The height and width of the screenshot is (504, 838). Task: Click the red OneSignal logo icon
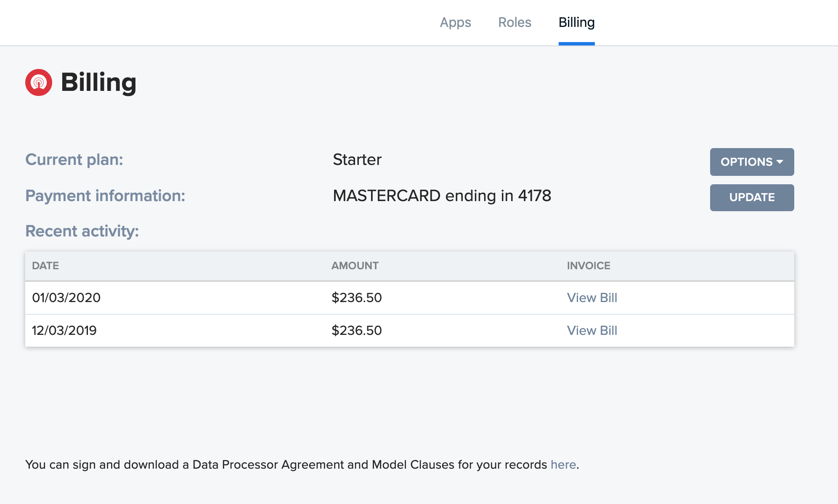(39, 82)
